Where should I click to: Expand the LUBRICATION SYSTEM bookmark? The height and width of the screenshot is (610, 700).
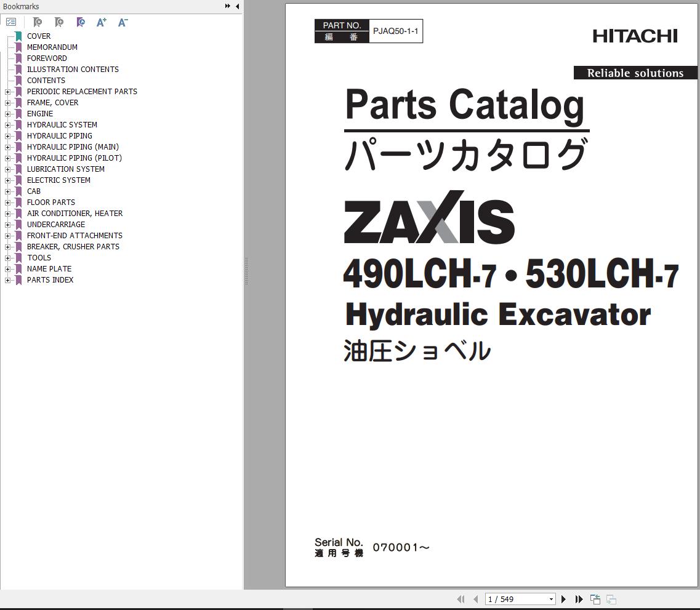click(7, 169)
